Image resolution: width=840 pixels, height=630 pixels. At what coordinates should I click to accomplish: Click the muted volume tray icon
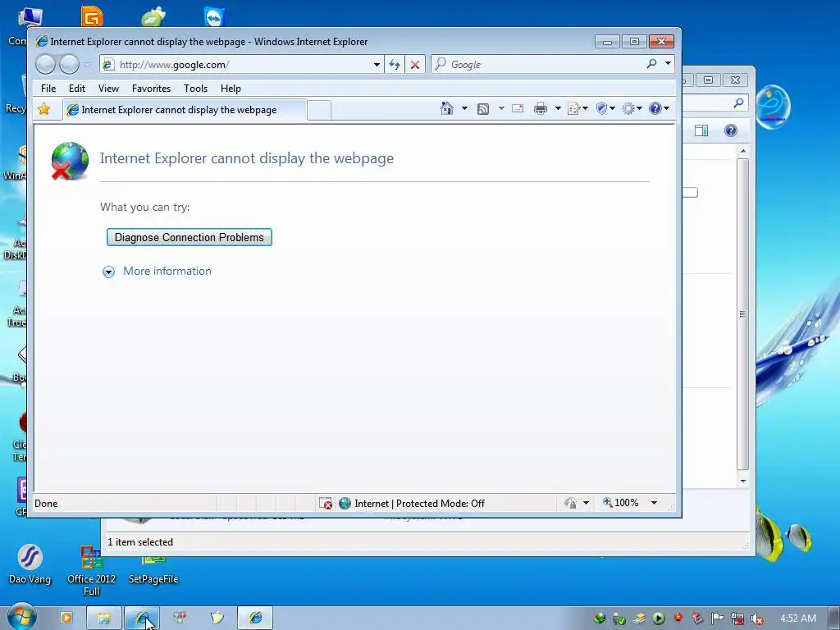pyautogui.click(x=757, y=619)
